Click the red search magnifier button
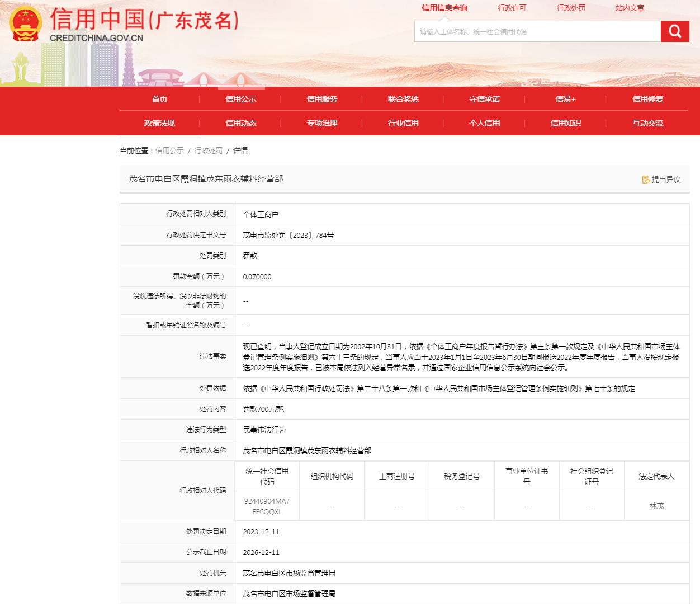The image size is (700, 611). pyautogui.click(x=675, y=32)
